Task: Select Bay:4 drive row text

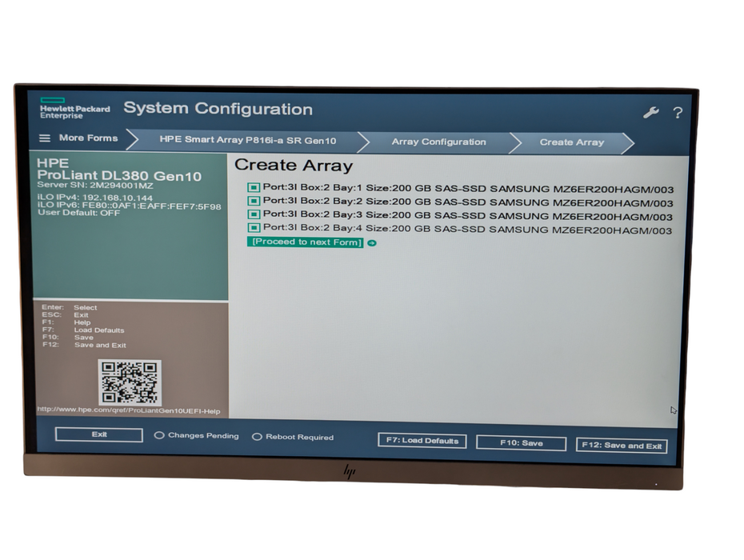Action: coord(467,230)
